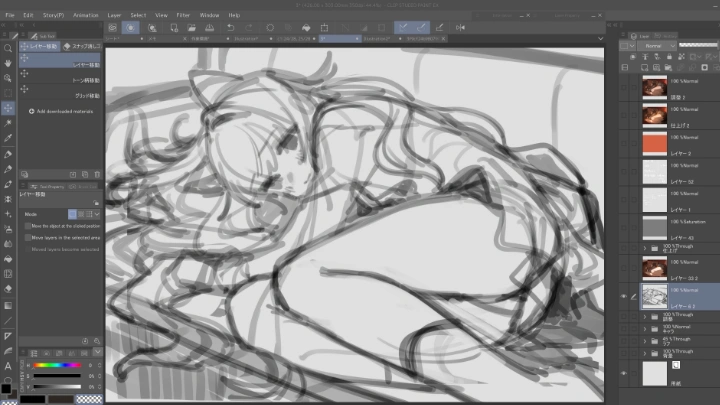Viewport: 720px width, 405px height.
Task: Enable 'Move the object at the clicked position'
Action: click(x=28, y=226)
